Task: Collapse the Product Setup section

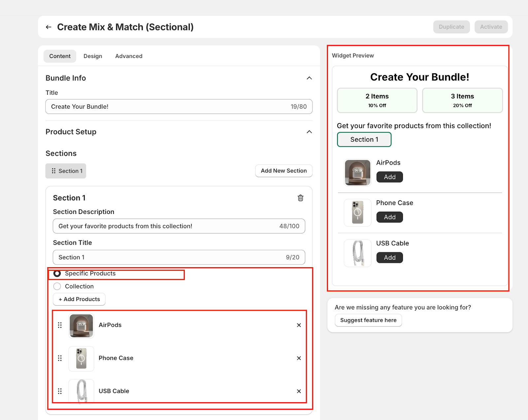Action: click(x=309, y=132)
